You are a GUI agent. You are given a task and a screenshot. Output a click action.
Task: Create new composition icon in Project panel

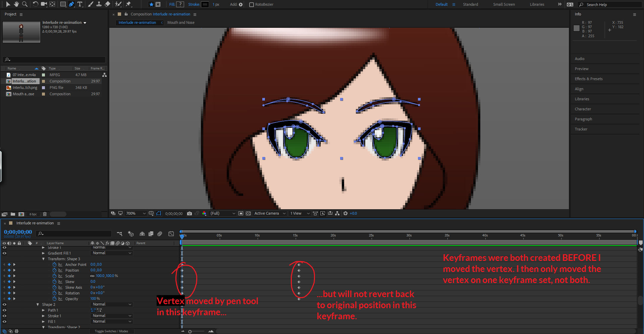[21, 214]
